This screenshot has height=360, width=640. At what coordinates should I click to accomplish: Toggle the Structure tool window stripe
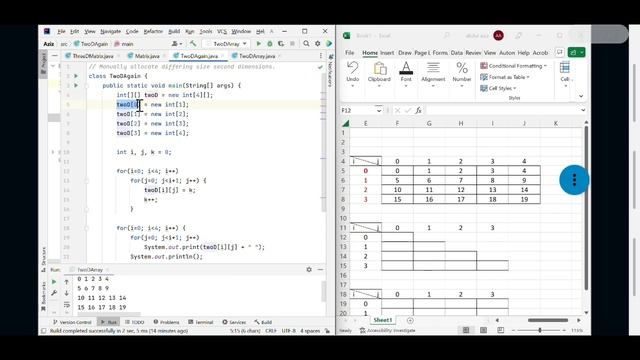click(x=44, y=259)
